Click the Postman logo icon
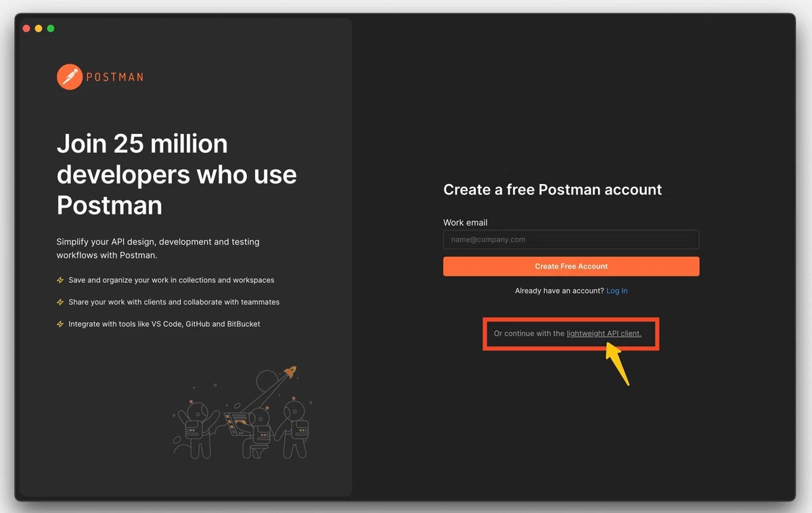812x513 pixels. (x=70, y=77)
